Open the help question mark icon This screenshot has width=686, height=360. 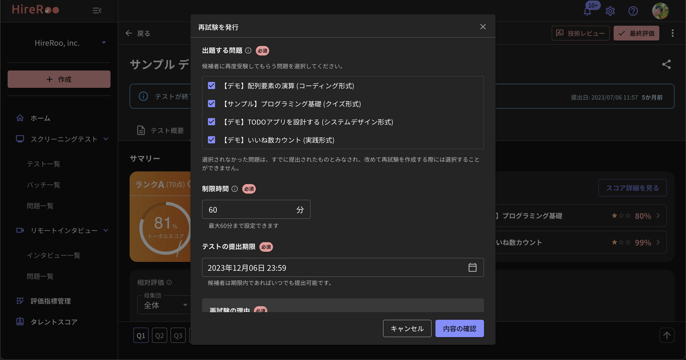(x=633, y=11)
